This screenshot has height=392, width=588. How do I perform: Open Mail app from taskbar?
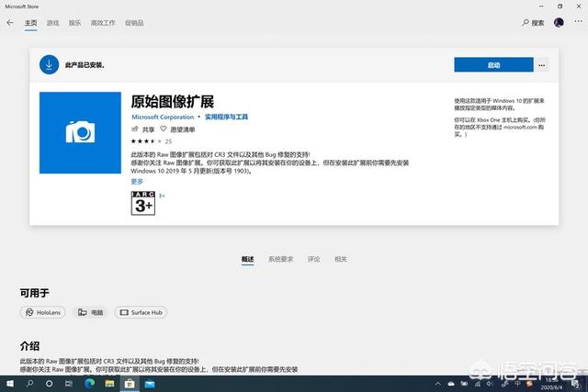tap(150, 384)
